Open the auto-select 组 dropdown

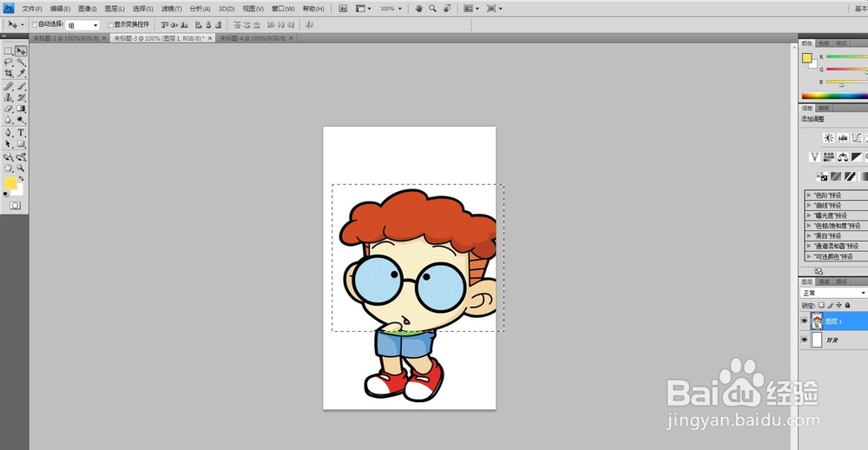click(82, 25)
